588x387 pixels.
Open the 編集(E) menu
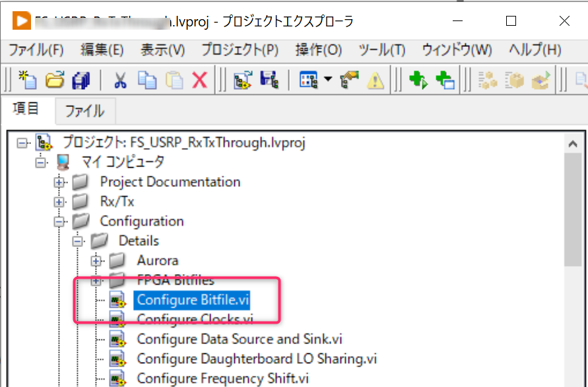click(102, 50)
